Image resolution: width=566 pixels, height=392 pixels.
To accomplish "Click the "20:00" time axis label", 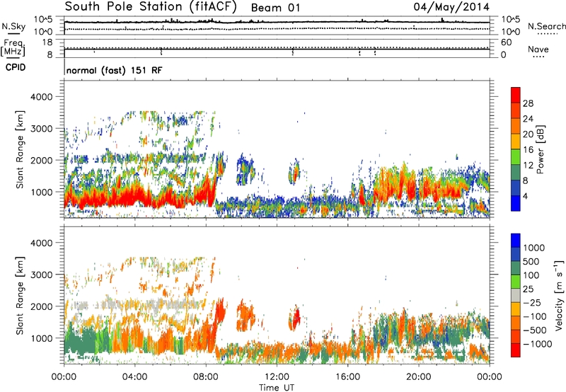I will [x=418, y=377].
